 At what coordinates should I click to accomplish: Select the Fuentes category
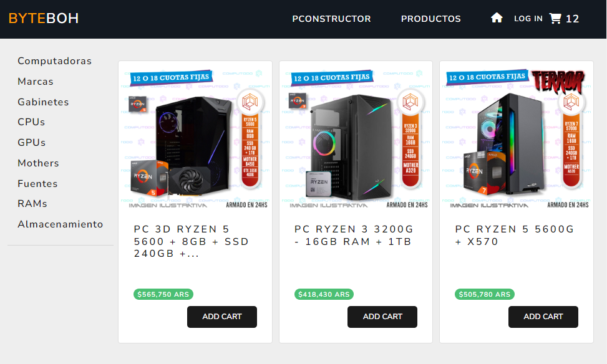click(37, 183)
